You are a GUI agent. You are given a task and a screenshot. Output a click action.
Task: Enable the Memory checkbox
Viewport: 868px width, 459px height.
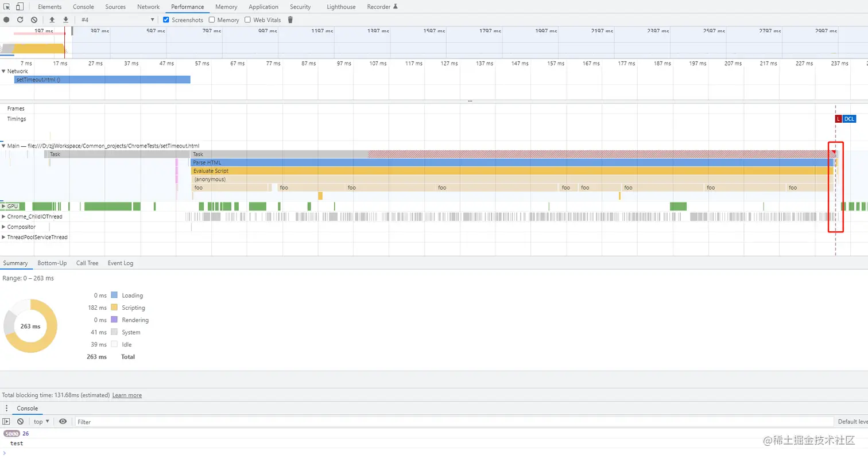tap(212, 20)
